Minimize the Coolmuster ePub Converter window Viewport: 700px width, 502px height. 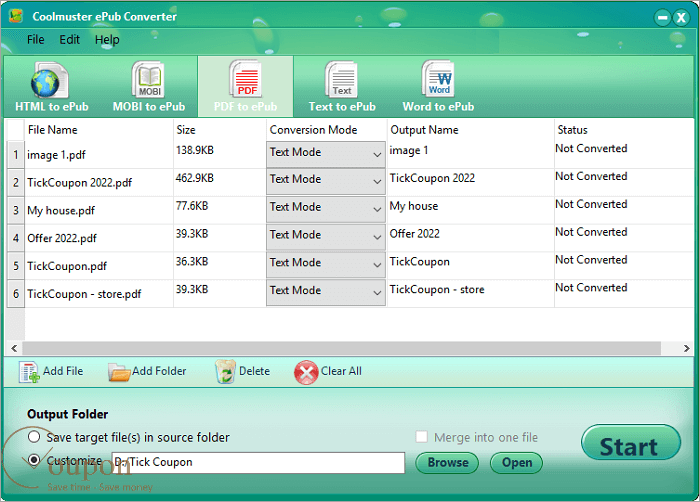tap(662, 18)
